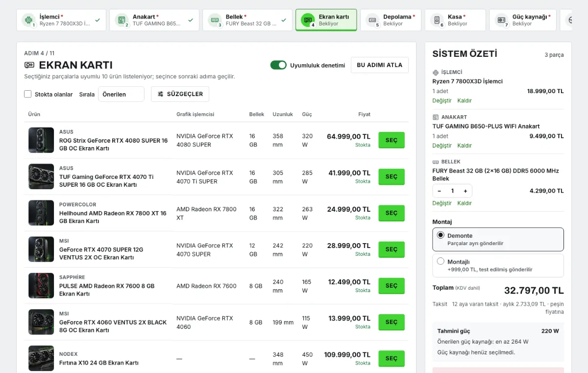Click the Değiştir link under Ryzen 7 7800X3D

click(x=442, y=100)
